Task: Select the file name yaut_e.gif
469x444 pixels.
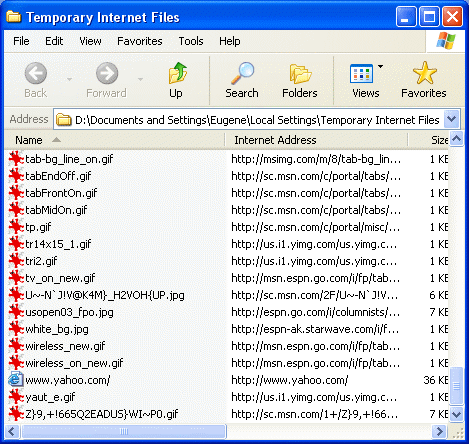Action: point(50,397)
